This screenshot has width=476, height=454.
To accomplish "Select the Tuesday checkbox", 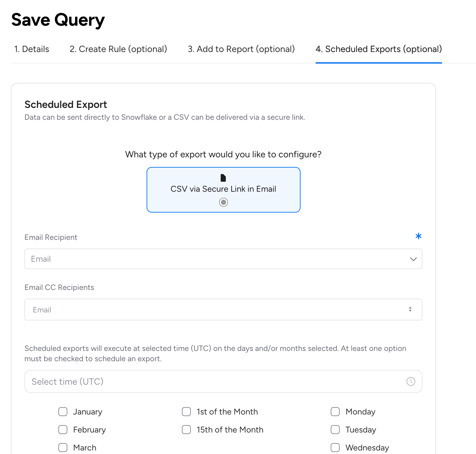I will [335, 430].
